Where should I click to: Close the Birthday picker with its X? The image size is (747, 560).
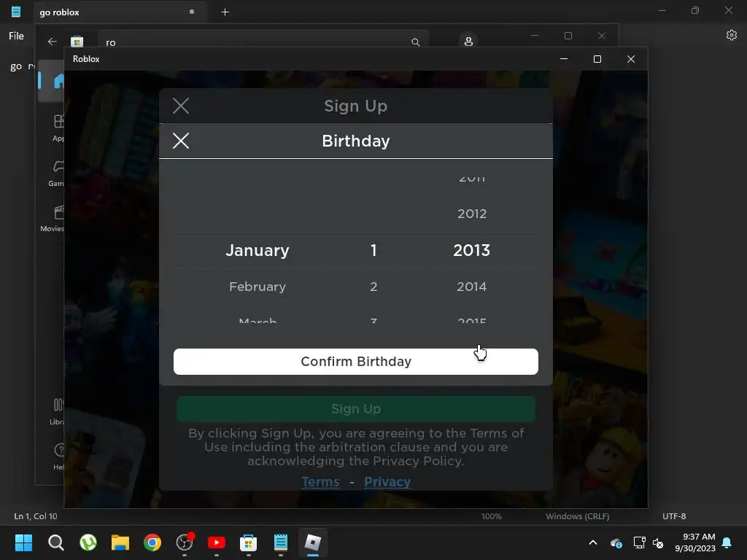[181, 141]
